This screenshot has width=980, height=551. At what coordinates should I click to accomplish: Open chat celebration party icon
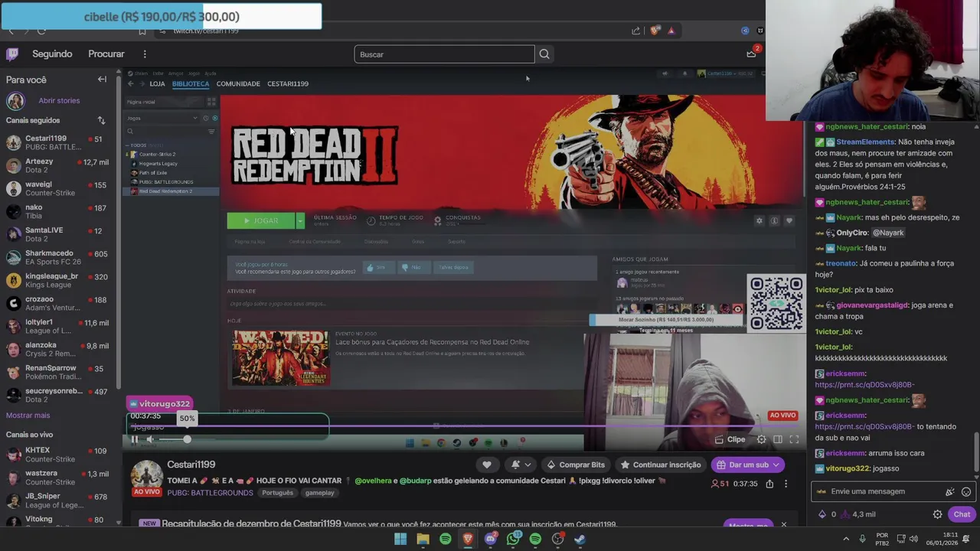point(950,492)
